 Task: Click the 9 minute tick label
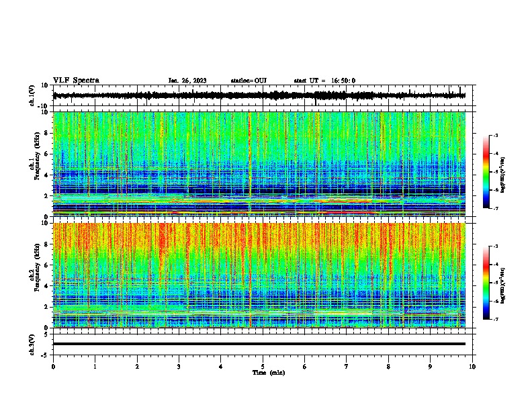pos(430,367)
